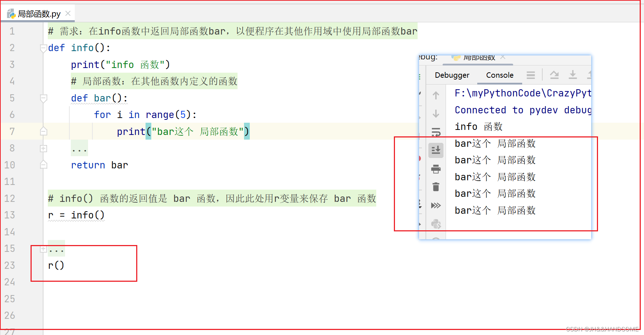Click the fold end marker at line 7
This screenshot has width=644, height=335.
[43, 131]
